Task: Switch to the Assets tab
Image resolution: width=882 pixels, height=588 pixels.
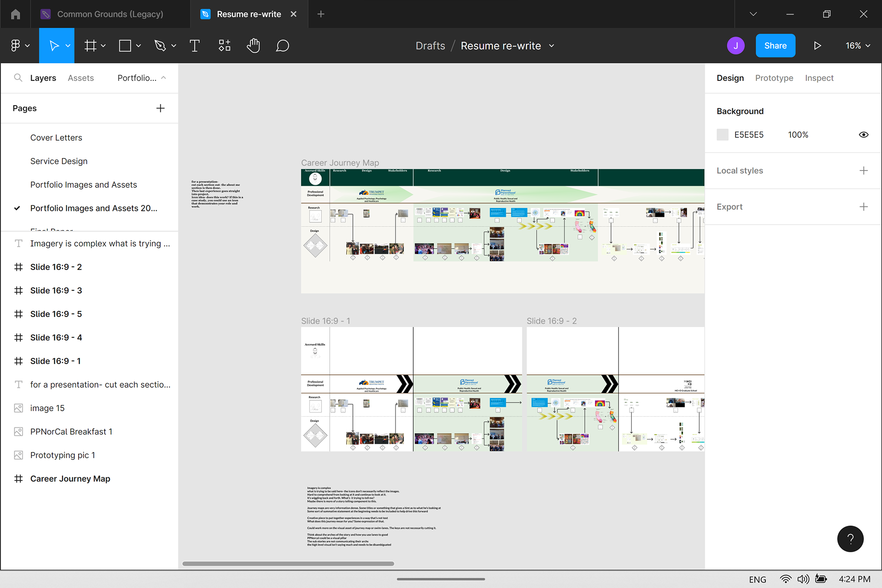Action: (x=80, y=78)
